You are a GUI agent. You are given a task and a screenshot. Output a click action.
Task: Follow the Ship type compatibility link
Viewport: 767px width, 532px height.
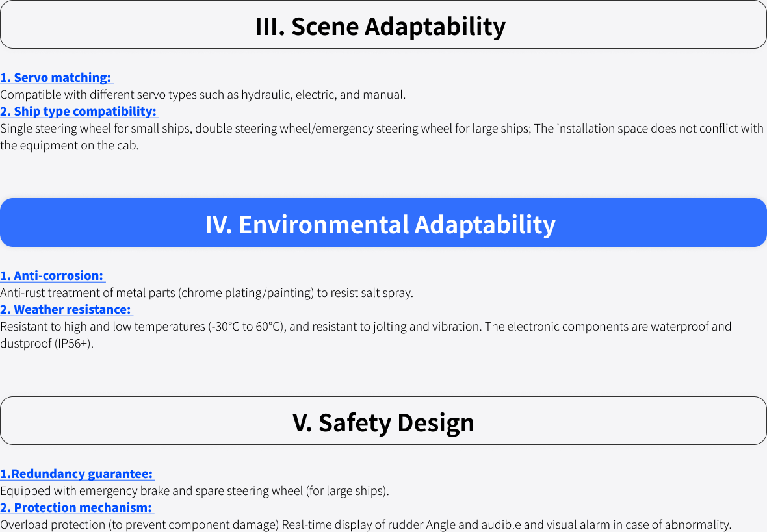79,112
